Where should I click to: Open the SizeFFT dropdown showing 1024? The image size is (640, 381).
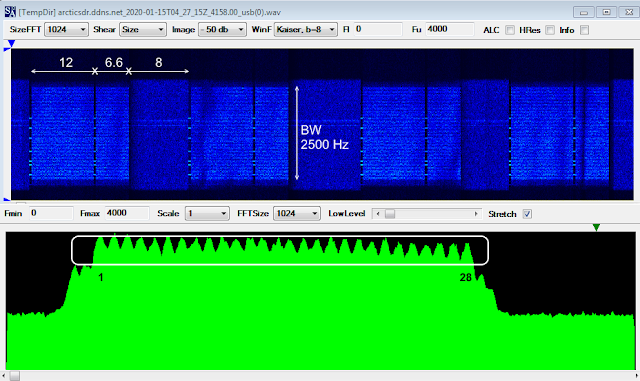(x=66, y=29)
